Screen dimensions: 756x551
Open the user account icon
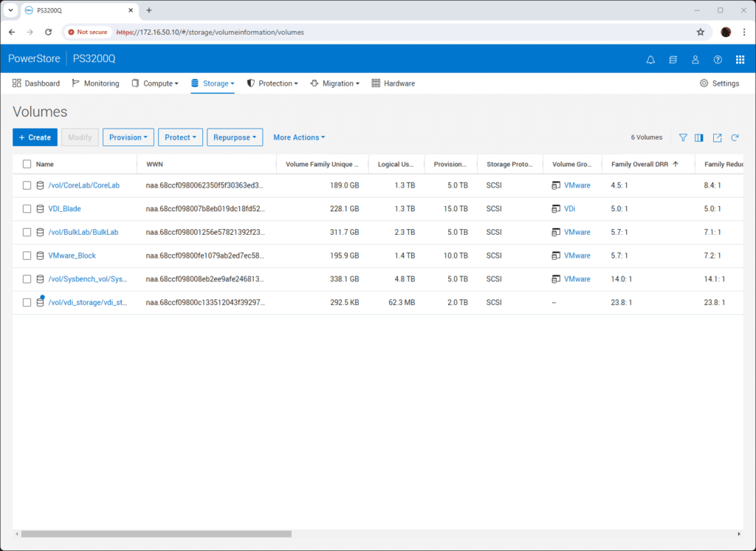point(695,59)
